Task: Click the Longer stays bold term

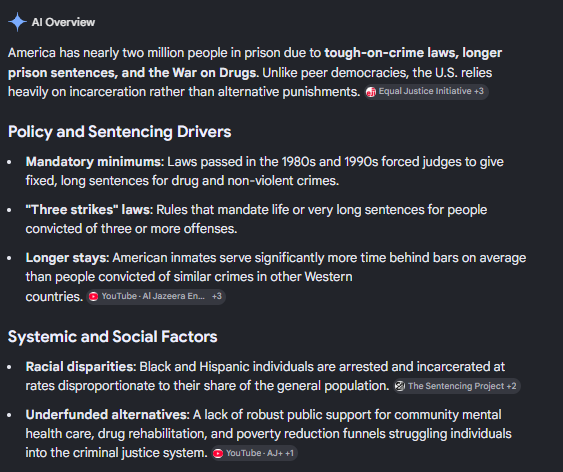Action: coord(67,258)
